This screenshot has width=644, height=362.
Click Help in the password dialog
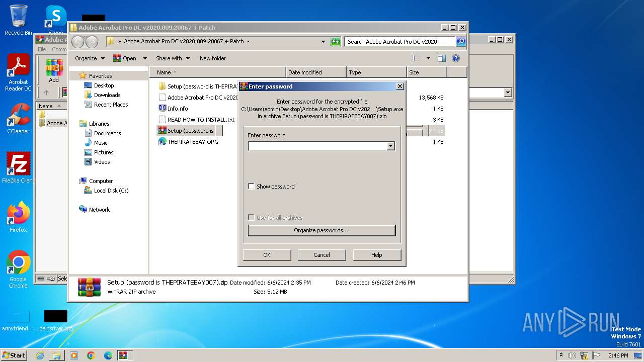(x=377, y=255)
